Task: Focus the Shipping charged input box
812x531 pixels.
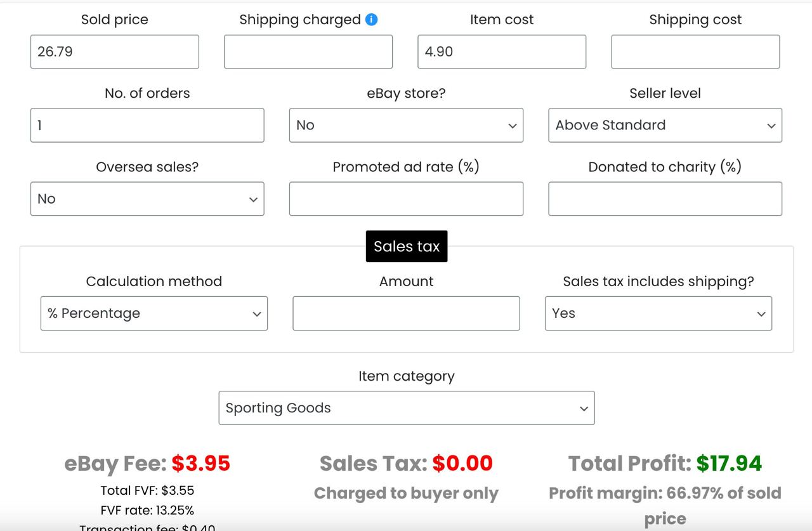Action: [308, 52]
